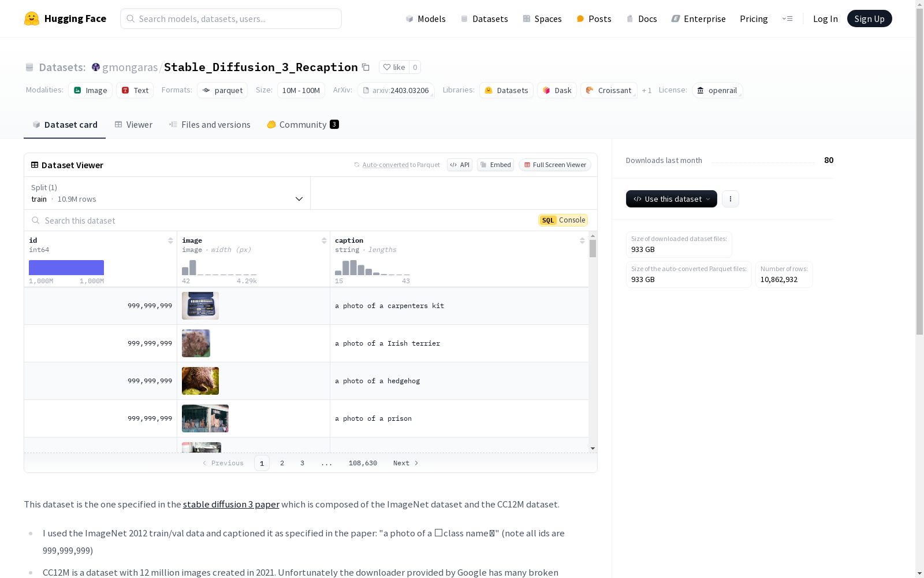Expand the Split train dropdown
Viewport: 924px width, 578px height.
coord(167,193)
